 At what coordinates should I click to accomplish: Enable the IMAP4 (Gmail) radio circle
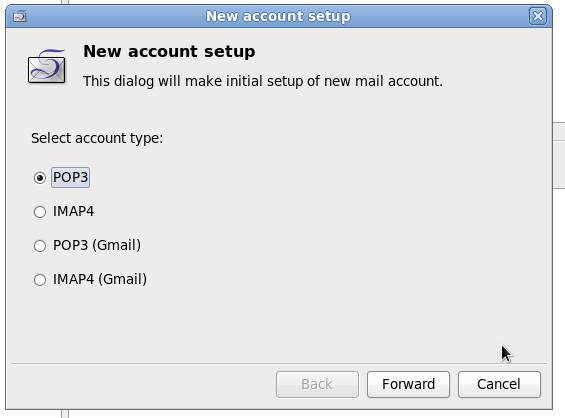[x=40, y=280]
